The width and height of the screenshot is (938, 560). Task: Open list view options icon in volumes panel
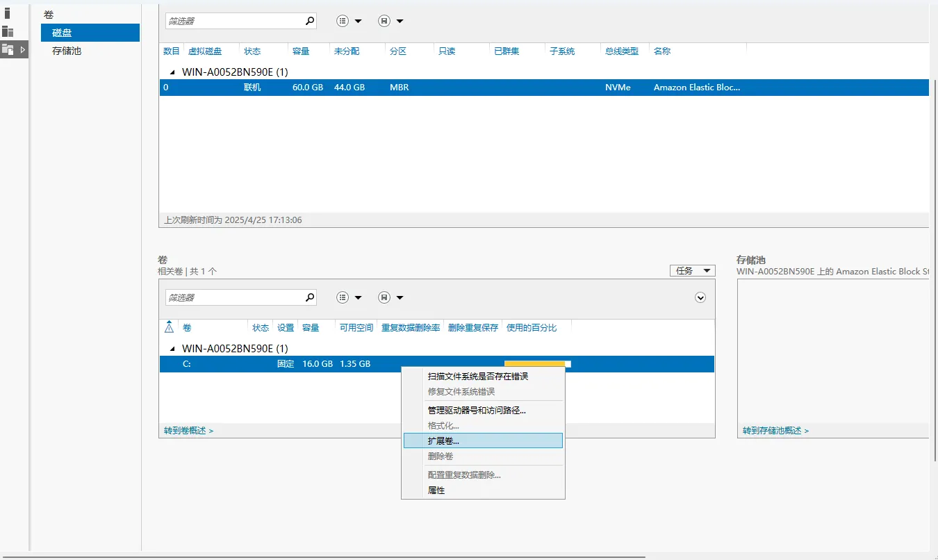coord(349,297)
